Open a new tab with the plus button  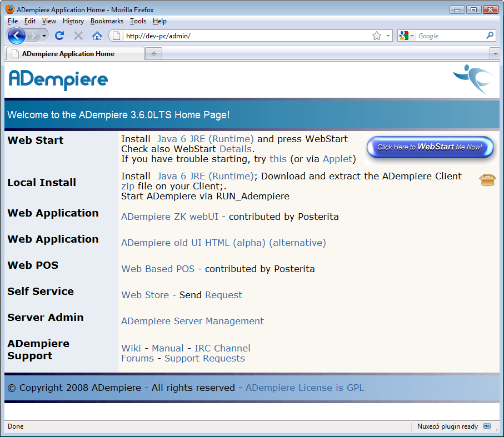click(x=153, y=54)
